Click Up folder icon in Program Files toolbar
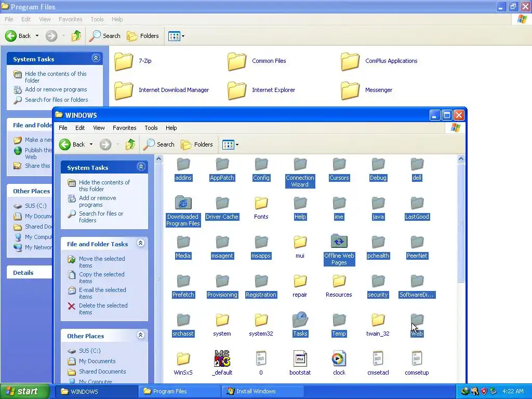Screen dimensions: 532x399 pyautogui.click(x=76, y=36)
